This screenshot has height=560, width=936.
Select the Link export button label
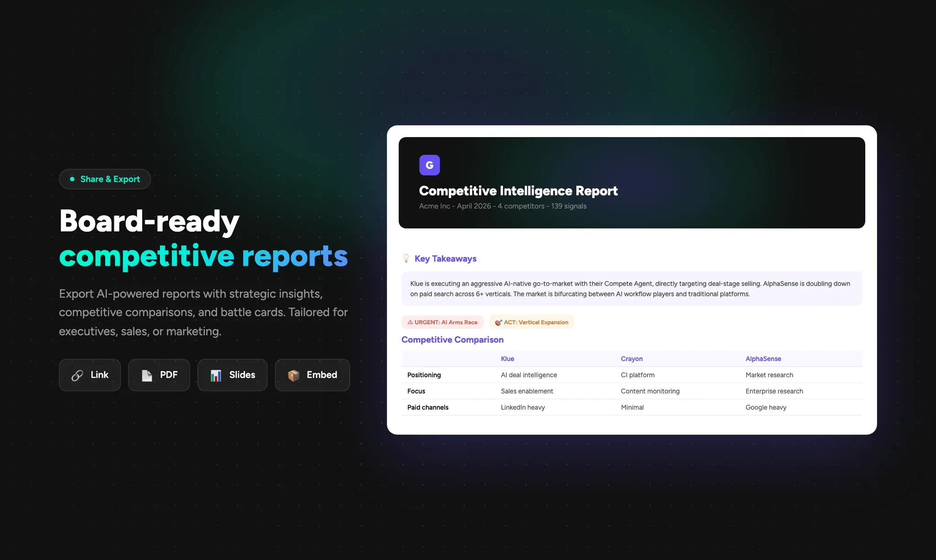[100, 375]
